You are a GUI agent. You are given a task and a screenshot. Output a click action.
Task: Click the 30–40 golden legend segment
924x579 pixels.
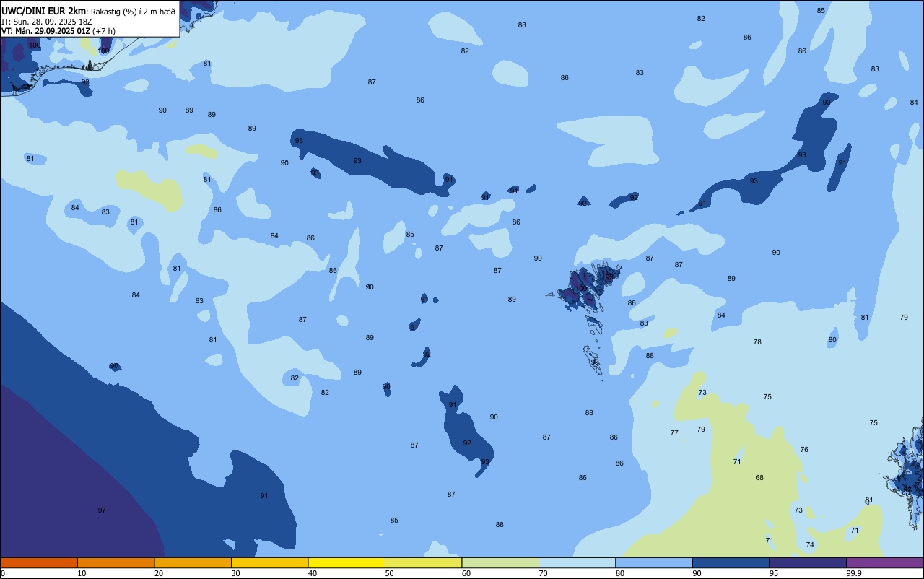point(269,562)
